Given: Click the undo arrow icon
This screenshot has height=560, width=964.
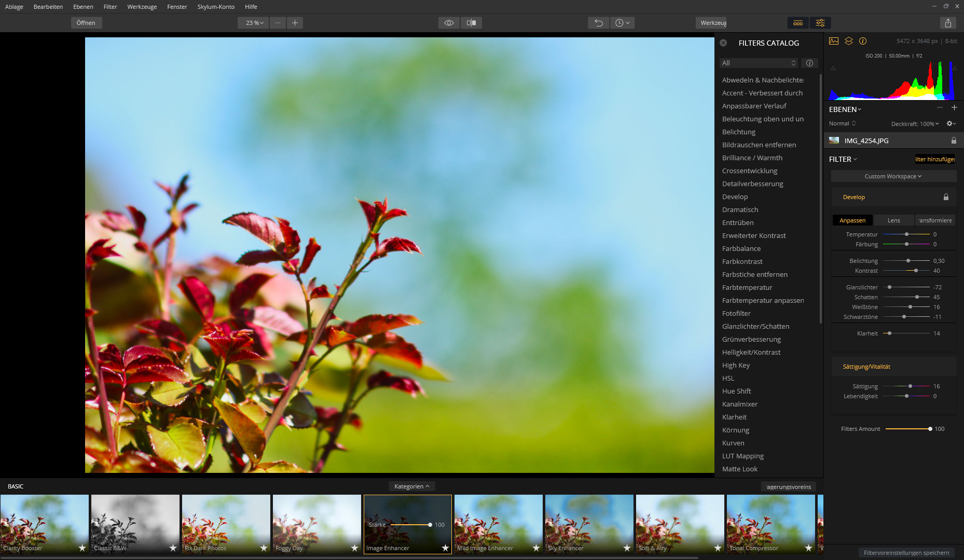Looking at the screenshot, I should click(x=599, y=23).
